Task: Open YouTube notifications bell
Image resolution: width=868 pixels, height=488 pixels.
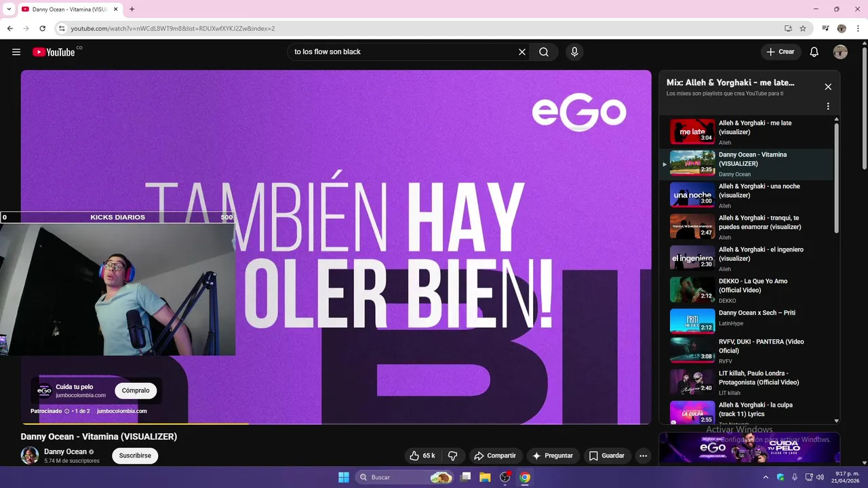Action: click(814, 52)
